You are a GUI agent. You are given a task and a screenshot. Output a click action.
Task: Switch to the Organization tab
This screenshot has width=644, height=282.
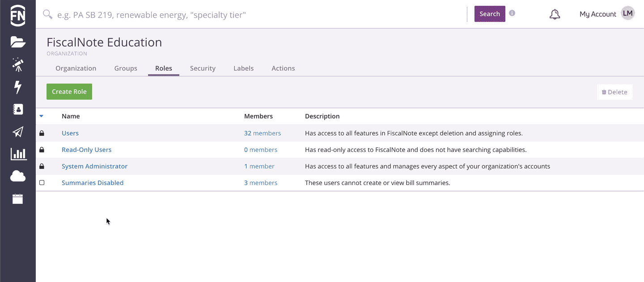[76, 68]
